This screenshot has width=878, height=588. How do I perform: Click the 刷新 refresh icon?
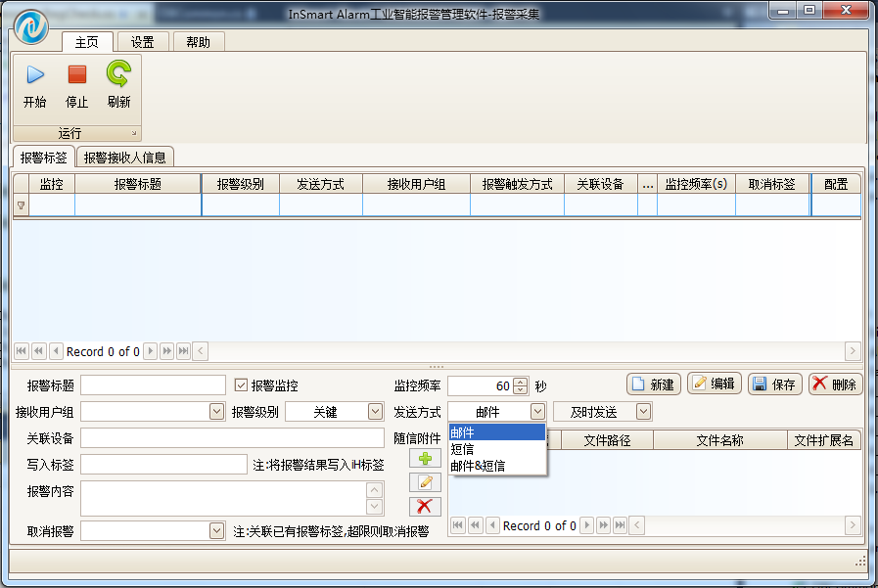click(118, 73)
